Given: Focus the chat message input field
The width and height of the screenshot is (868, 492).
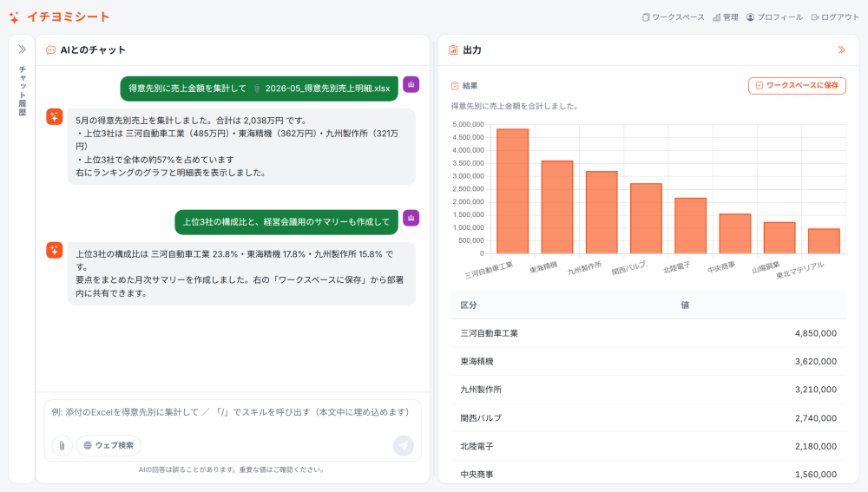Looking at the screenshot, I should (x=233, y=412).
